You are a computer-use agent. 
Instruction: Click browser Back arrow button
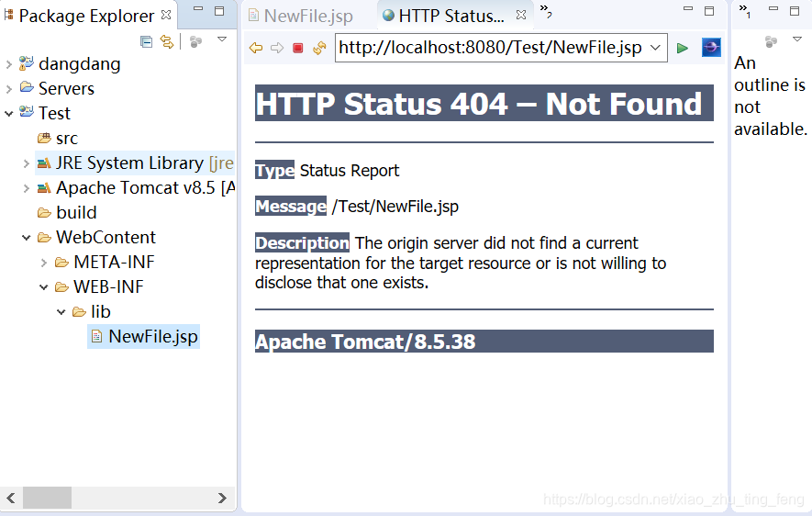point(256,48)
